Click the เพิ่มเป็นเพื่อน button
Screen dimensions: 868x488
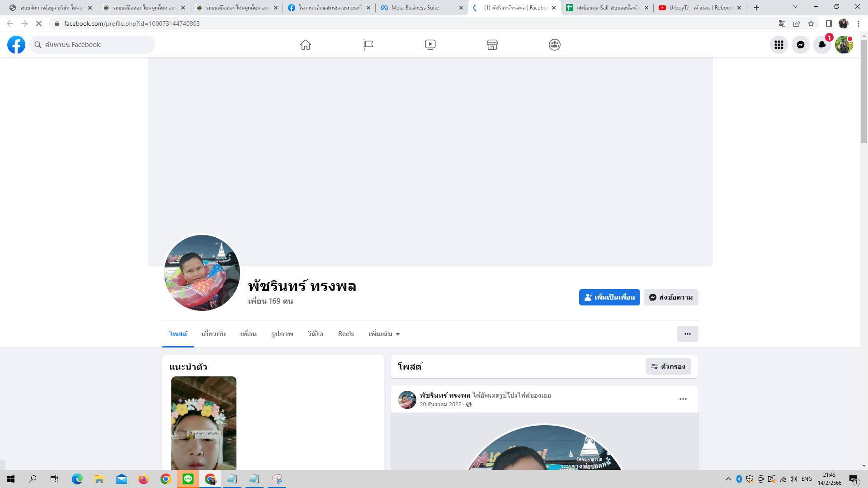pyautogui.click(x=609, y=297)
